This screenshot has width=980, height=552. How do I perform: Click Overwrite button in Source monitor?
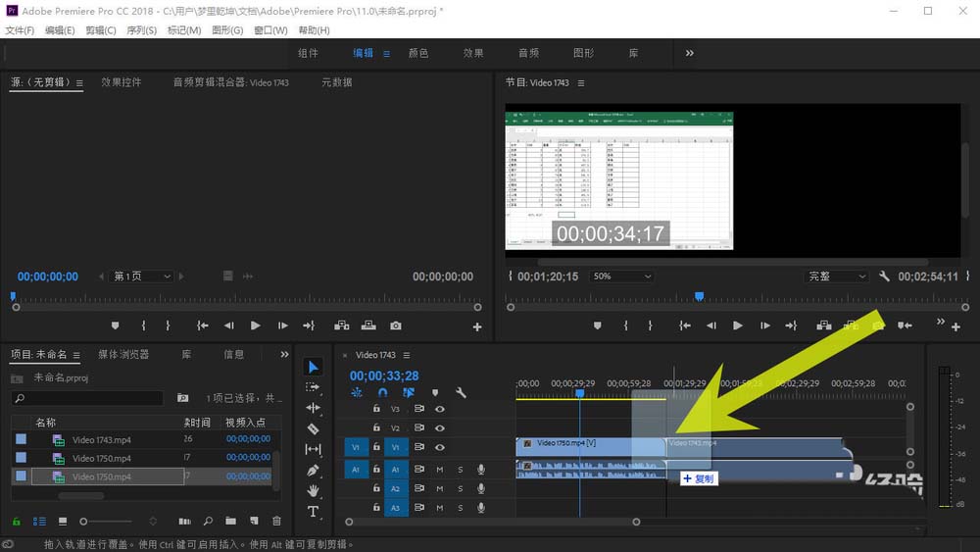(368, 326)
